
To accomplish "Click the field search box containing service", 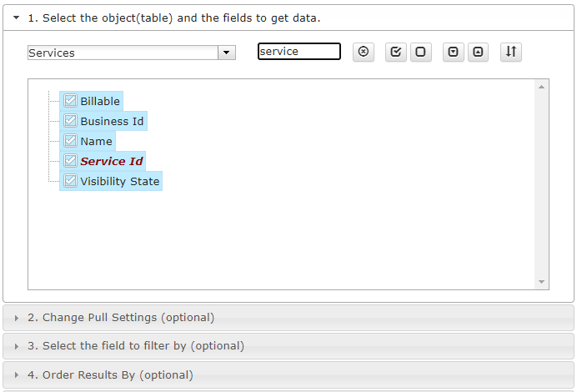I will 299,51.
